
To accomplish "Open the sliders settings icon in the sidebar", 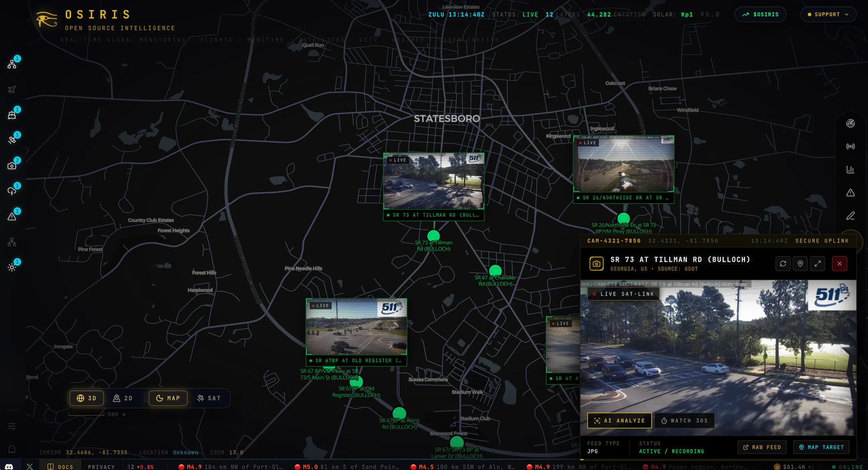I will (x=12, y=426).
